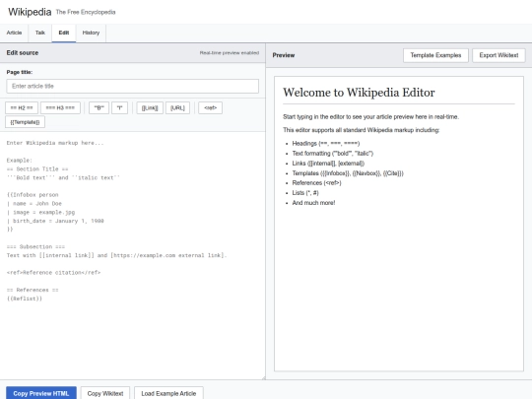Viewport: 532px width, 399px height.
Task: Click the 'Links' bullet in preview
Action: click(328, 164)
